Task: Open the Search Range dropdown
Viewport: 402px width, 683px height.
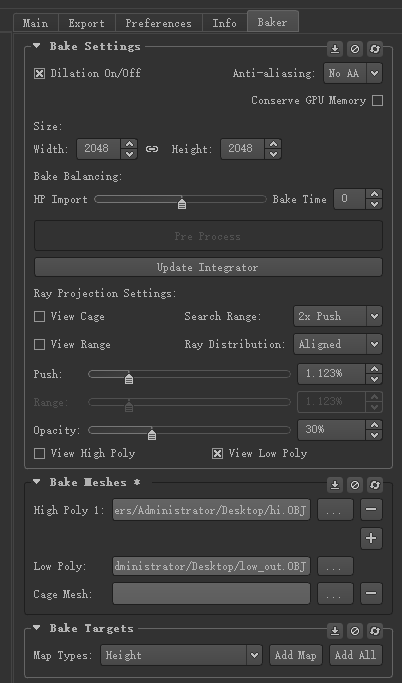Action: tap(338, 316)
